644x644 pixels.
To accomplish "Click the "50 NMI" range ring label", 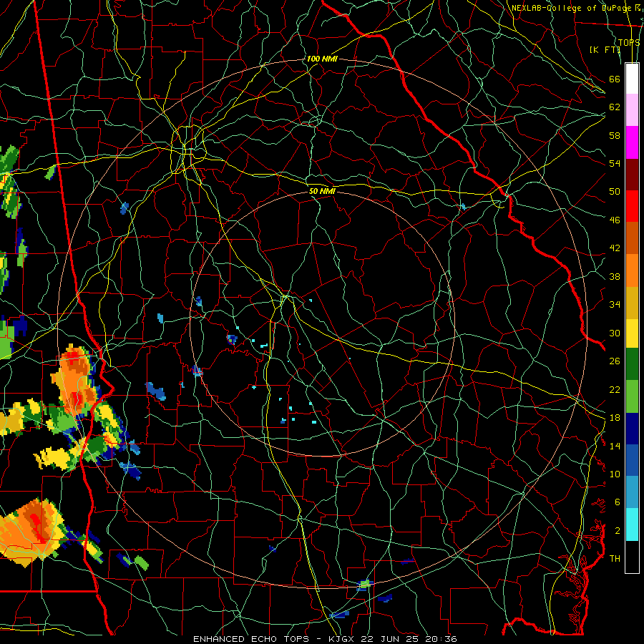I will (x=322, y=191).
